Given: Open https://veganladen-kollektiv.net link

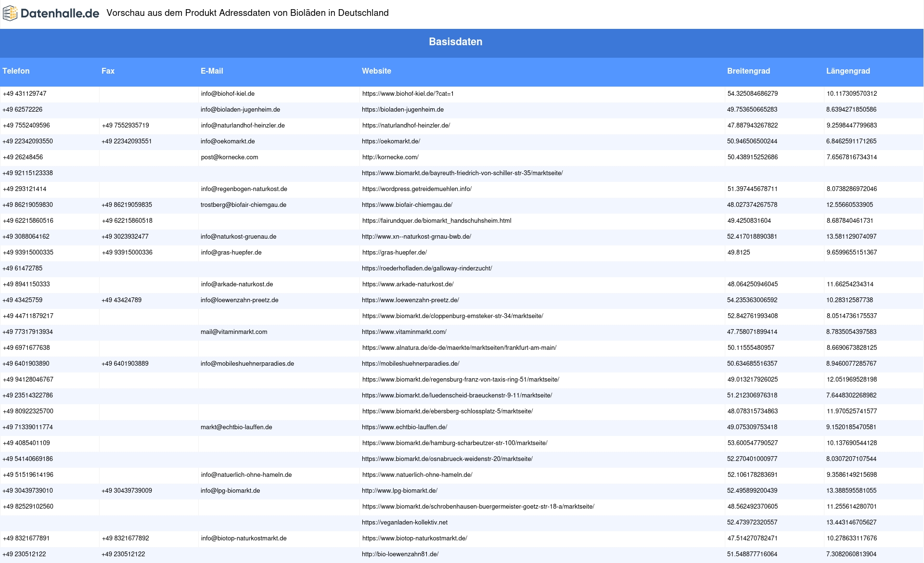Looking at the screenshot, I should point(405,523).
